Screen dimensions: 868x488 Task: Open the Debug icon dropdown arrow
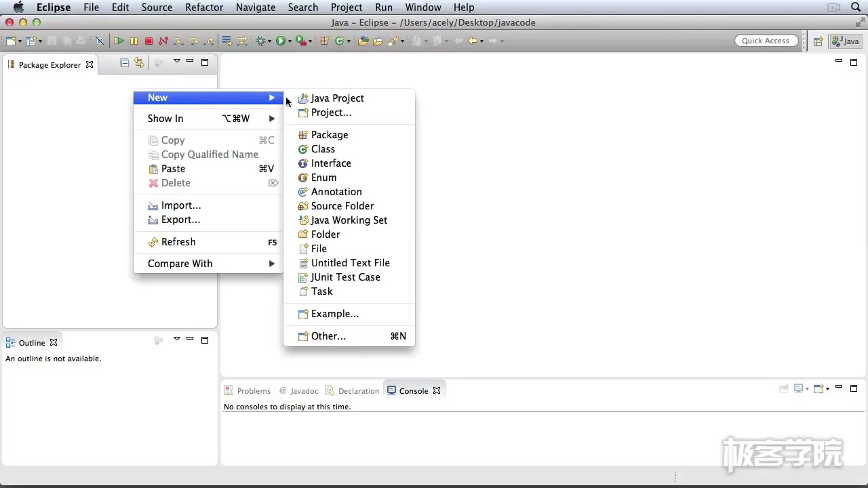[x=269, y=41]
